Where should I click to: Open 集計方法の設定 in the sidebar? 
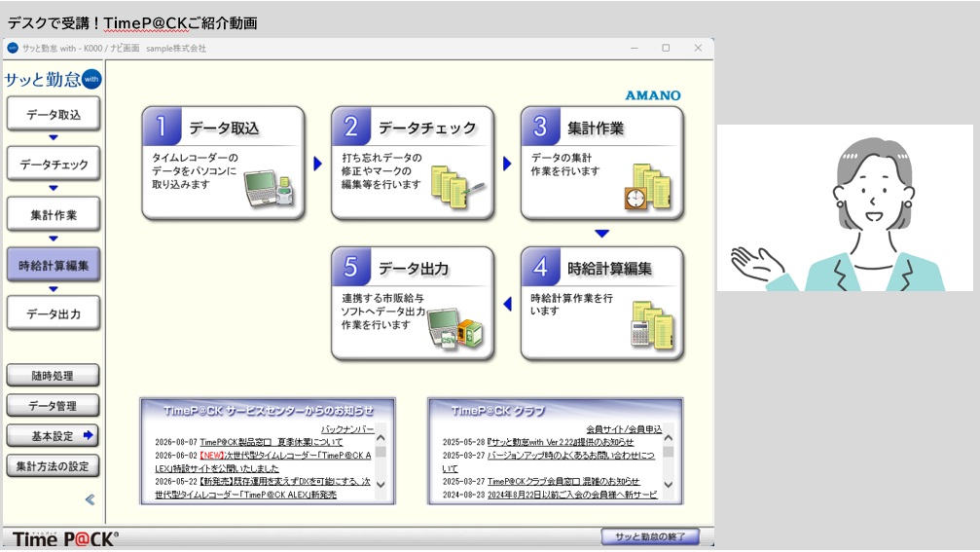[53, 465]
